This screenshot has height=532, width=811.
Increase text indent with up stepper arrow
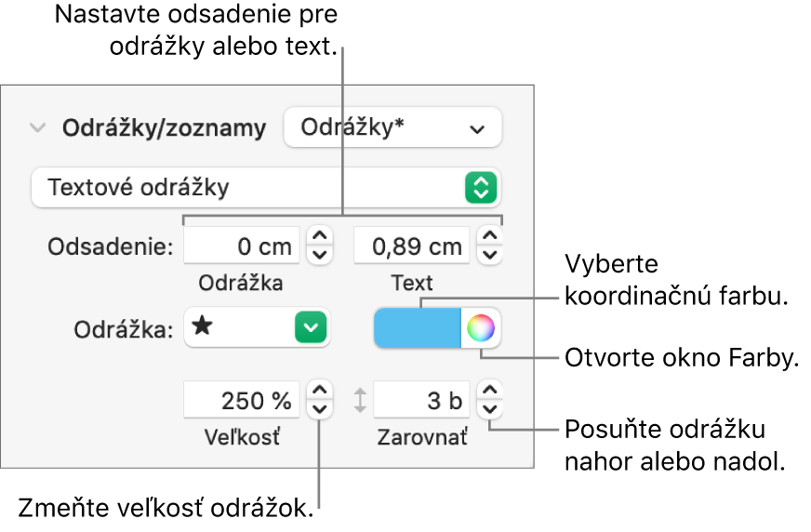(x=489, y=238)
